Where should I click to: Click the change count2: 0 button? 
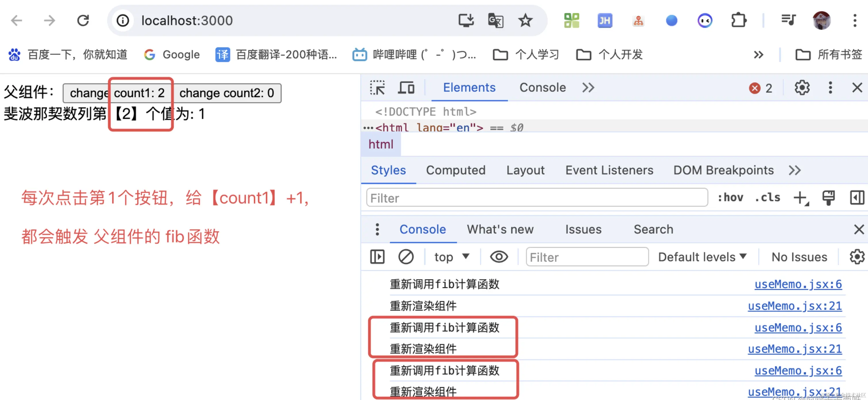[x=226, y=93]
